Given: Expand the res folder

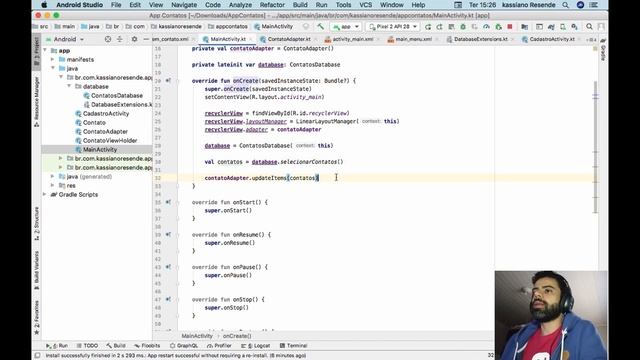Looking at the screenshot, I should click(x=53, y=186).
